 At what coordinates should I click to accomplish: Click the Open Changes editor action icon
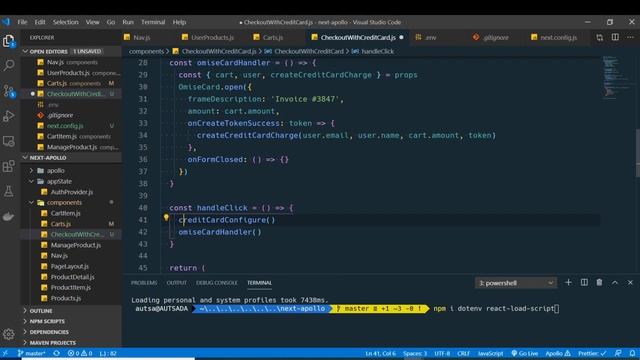pyautogui.click(x=599, y=38)
